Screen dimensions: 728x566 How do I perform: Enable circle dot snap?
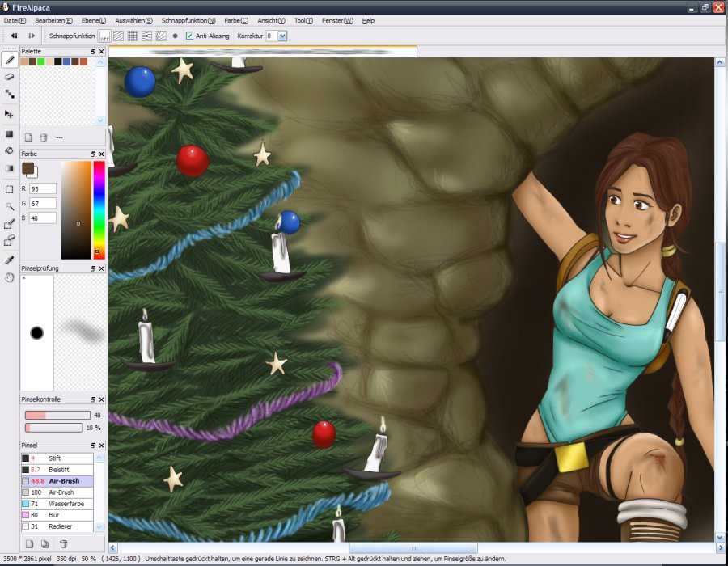click(175, 36)
